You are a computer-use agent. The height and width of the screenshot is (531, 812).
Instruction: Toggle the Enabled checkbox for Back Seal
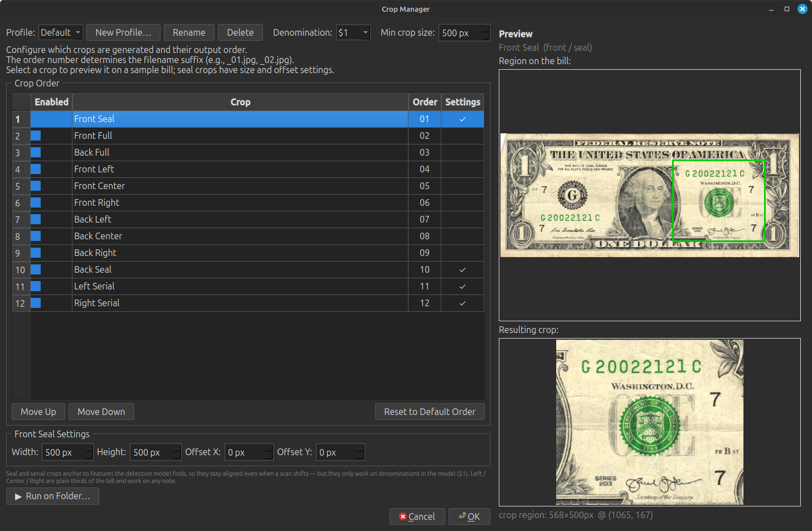(36, 269)
